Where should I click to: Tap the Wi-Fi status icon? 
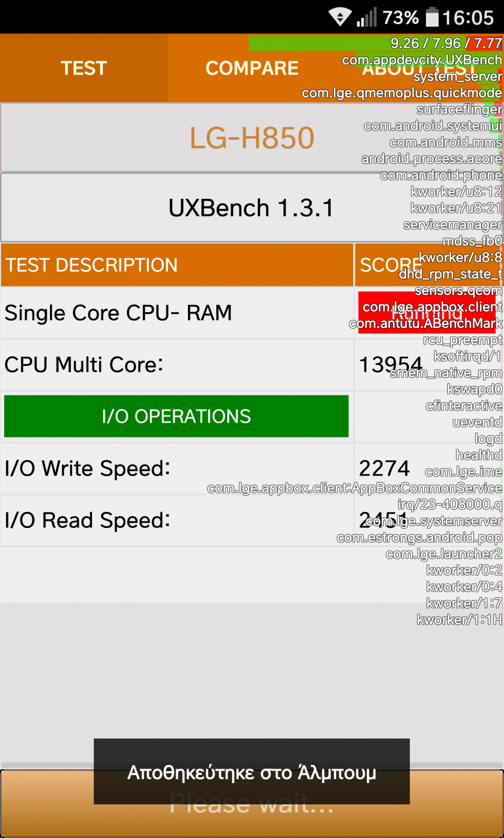point(340,17)
